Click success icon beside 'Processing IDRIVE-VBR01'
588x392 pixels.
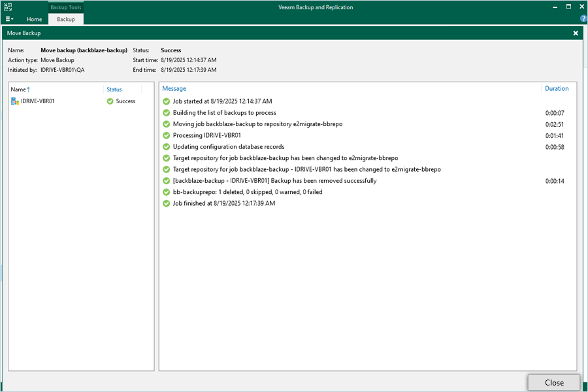tap(167, 135)
